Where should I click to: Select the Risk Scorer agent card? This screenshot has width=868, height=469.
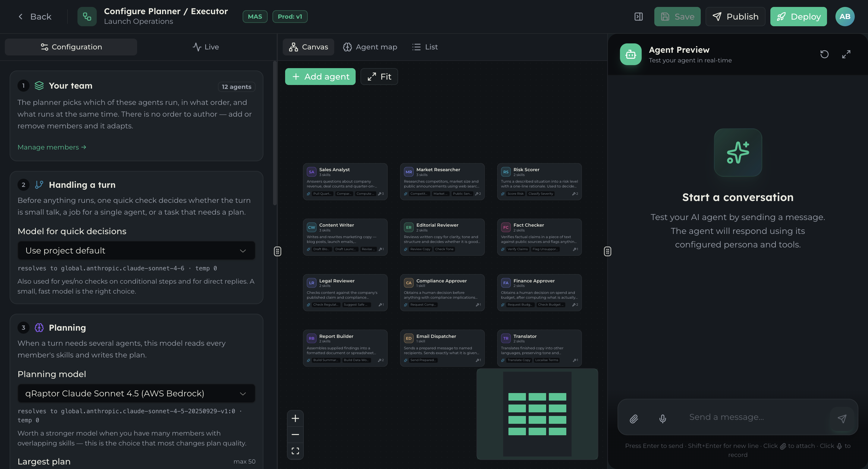539,182
